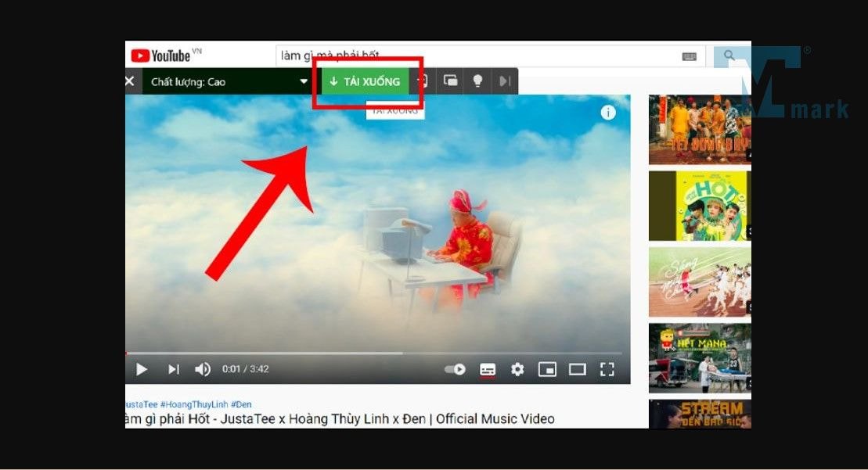Click in the YouTube search field
This screenshot has height=470, width=868.
click(477, 56)
